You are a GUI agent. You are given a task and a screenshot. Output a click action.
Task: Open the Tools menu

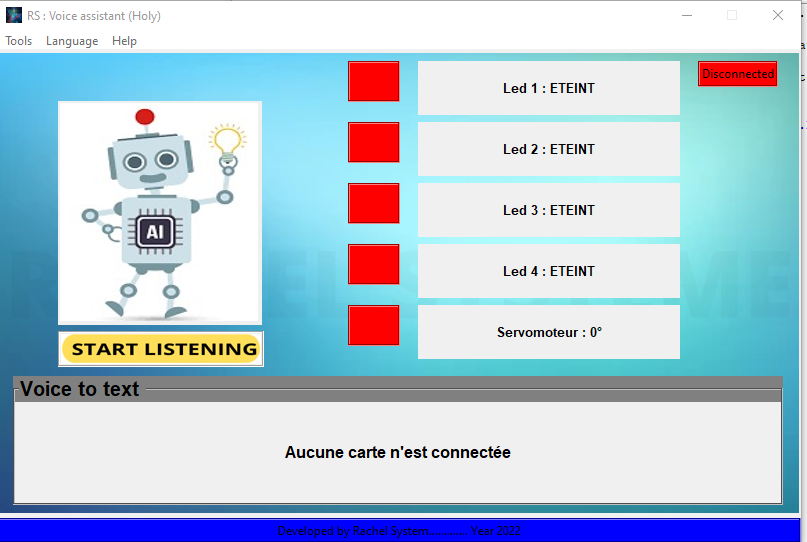(19, 41)
